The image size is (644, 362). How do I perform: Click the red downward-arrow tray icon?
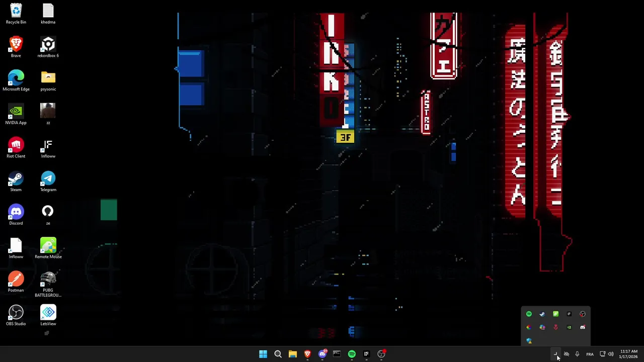(x=555, y=327)
